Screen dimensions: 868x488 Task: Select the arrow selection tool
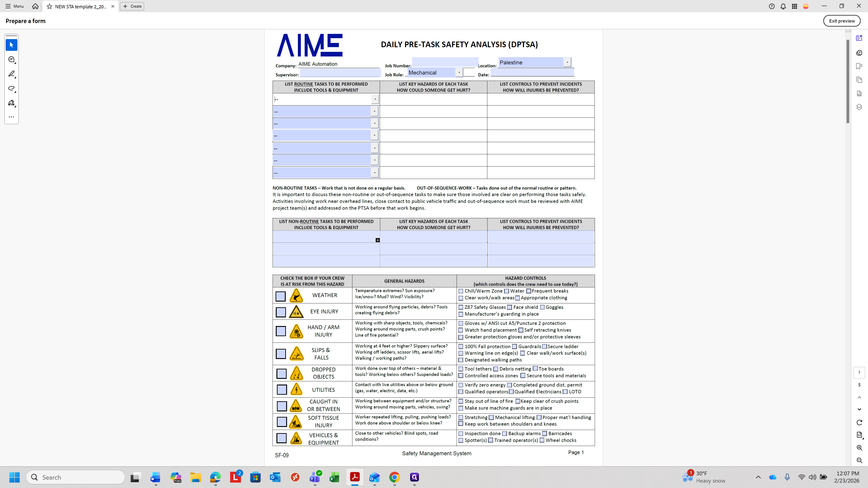[x=11, y=45]
